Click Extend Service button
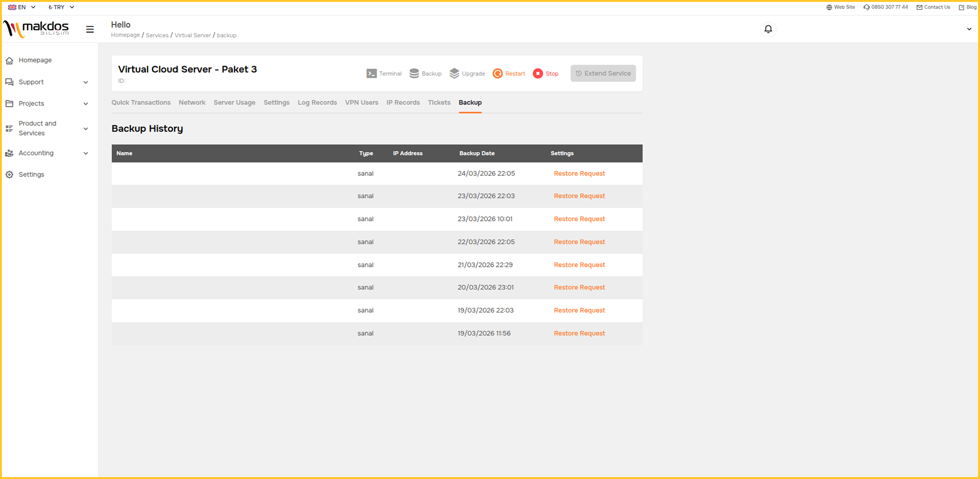The height and width of the screenshot is (479, 980). tap(603, 73)
